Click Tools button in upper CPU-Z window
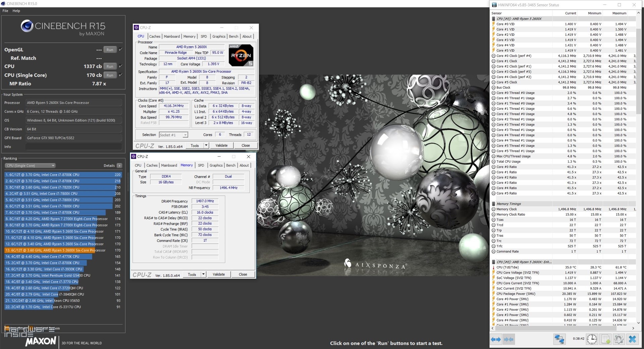Screen dimensions: 644x349 tap(195, 146)
